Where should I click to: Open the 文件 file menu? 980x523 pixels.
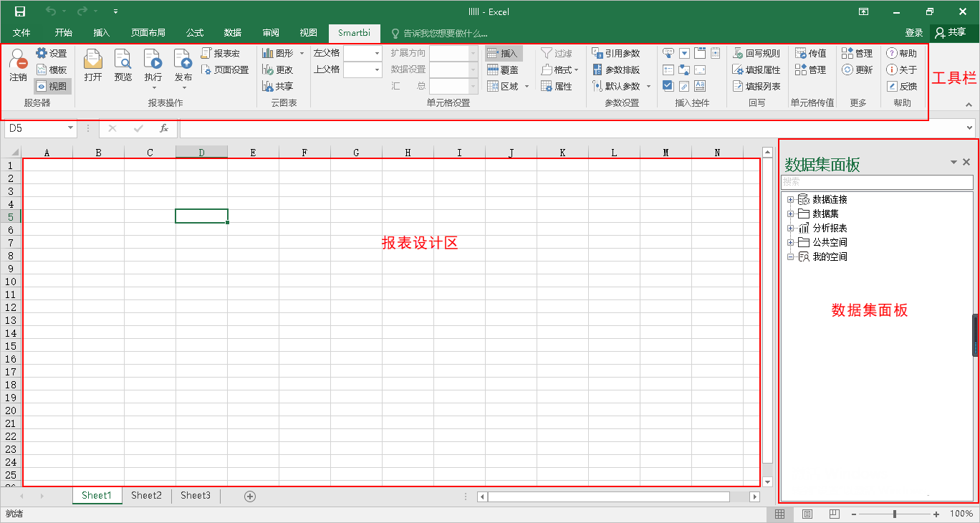tap(21, 33)
